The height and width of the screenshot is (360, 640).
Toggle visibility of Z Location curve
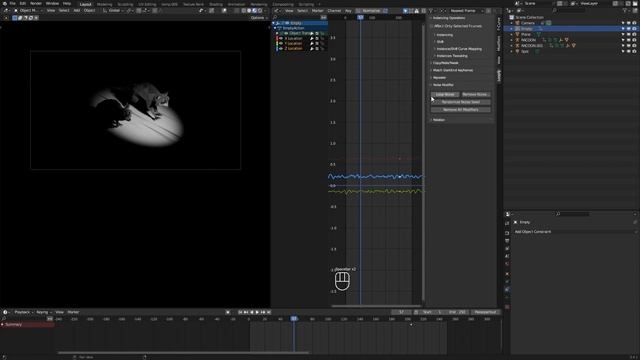pos(281,49)
